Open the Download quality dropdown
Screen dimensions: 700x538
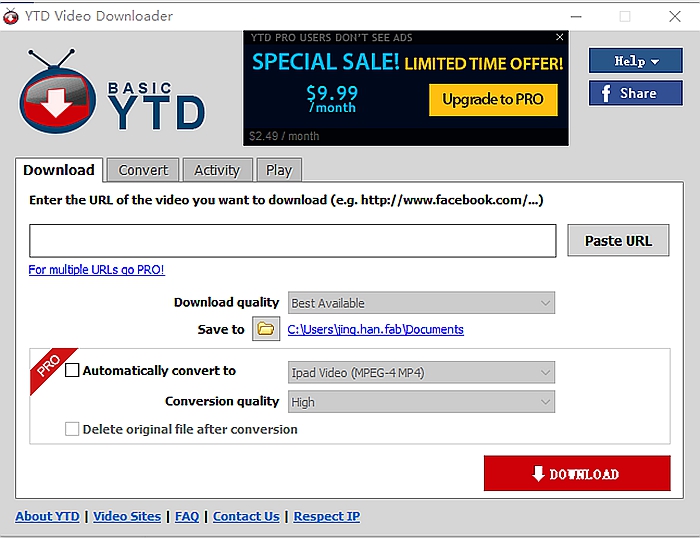(421, 303)
